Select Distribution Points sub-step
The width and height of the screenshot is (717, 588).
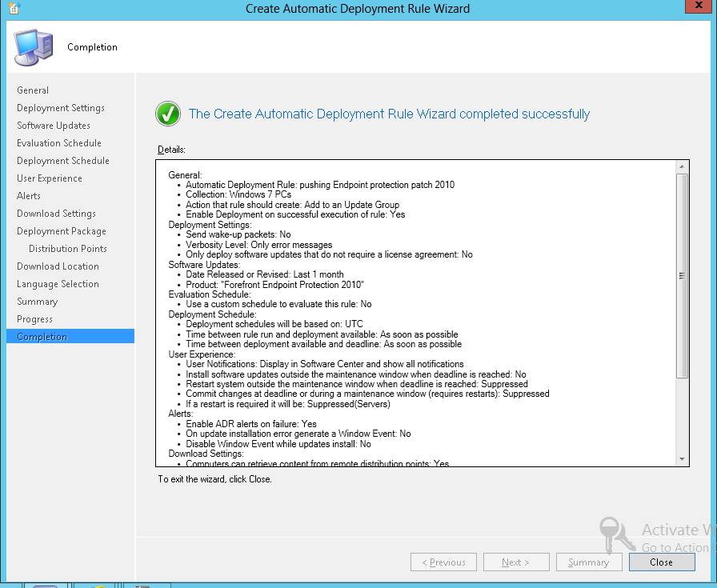coord(68,249)
